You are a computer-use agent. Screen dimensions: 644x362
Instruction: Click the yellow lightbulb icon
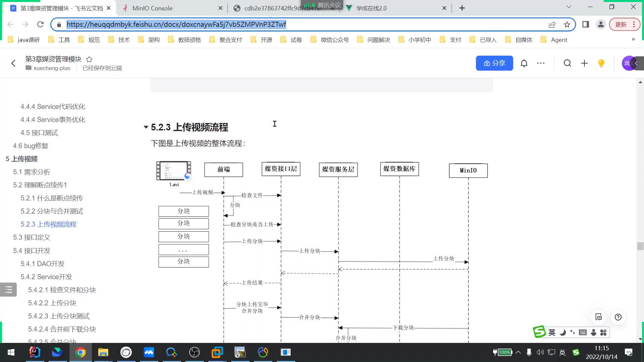pos(601,63)
